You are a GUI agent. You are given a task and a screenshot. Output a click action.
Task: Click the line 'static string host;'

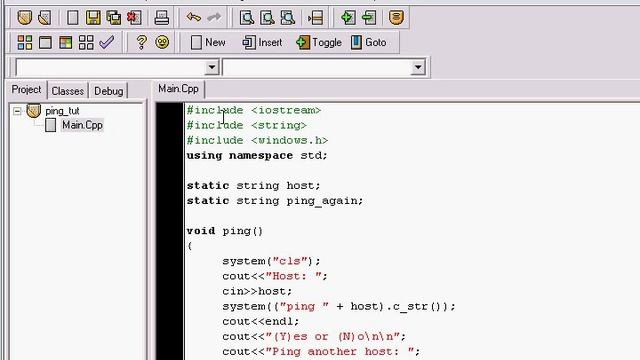coord(253,186)
